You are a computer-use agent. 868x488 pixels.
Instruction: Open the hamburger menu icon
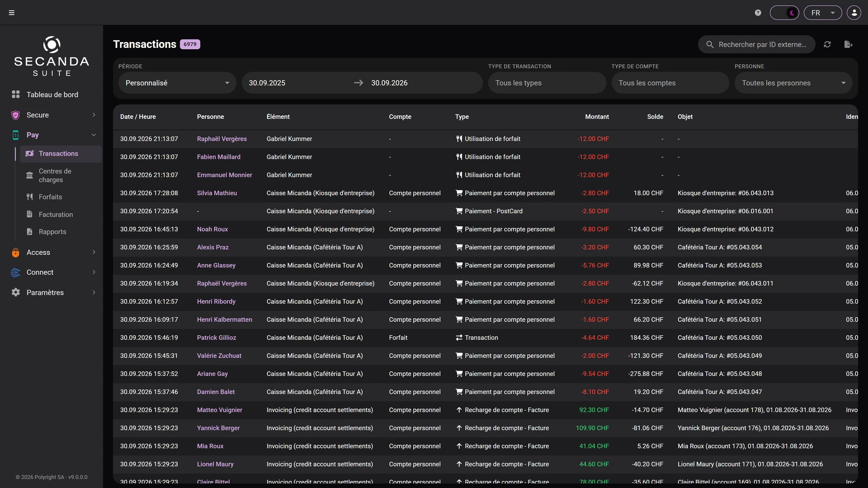pyautogui.click(x=12, y=13)
